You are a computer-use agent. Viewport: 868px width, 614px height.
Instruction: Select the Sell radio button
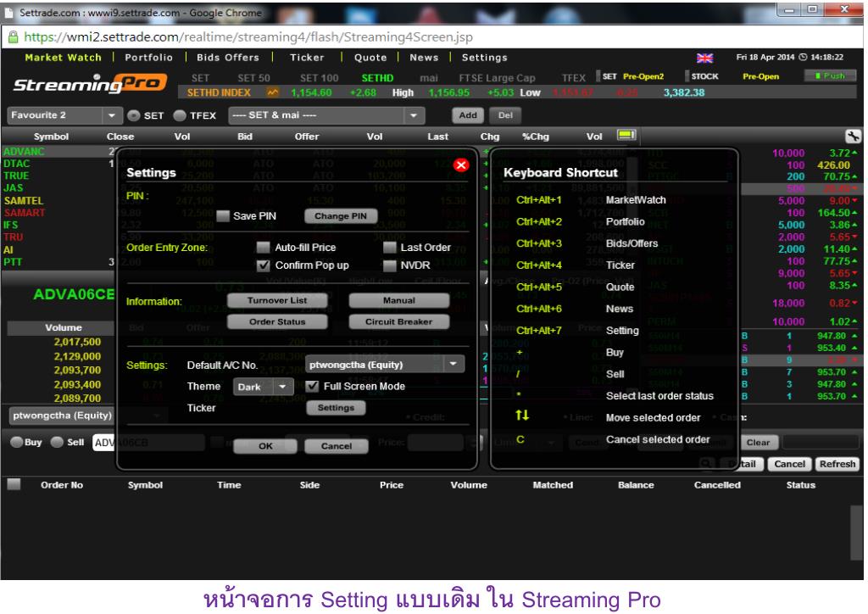click(x=57, y=442)
